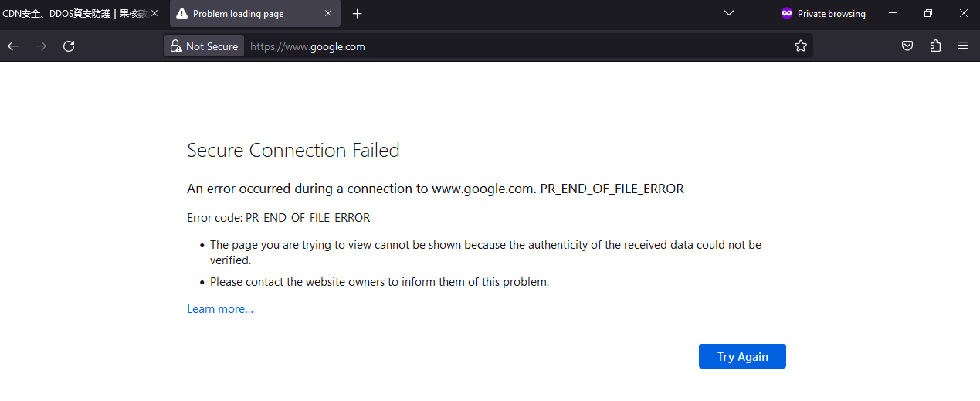Expand the List all tabs dropdown
The image size is (980, 401).
click(728, 13)
